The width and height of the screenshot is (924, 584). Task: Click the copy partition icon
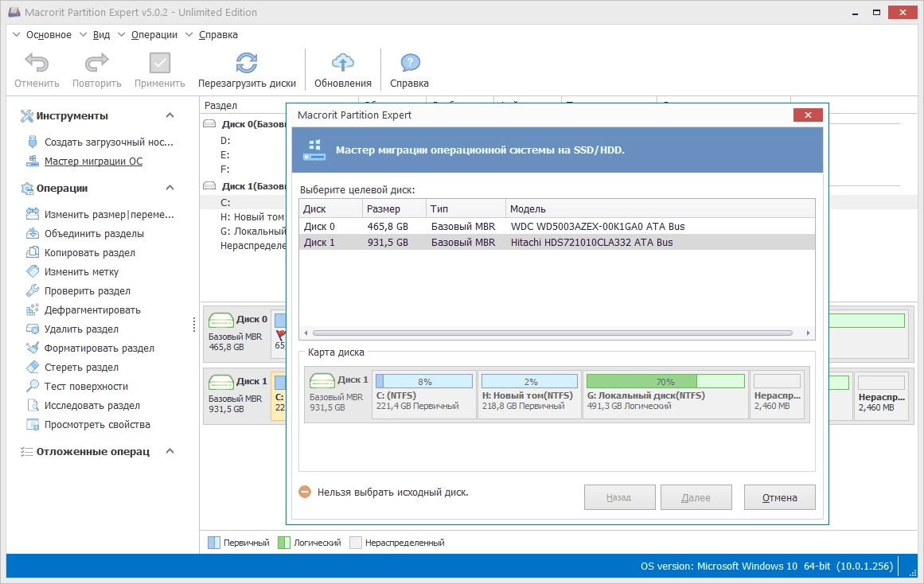(33, 252)
